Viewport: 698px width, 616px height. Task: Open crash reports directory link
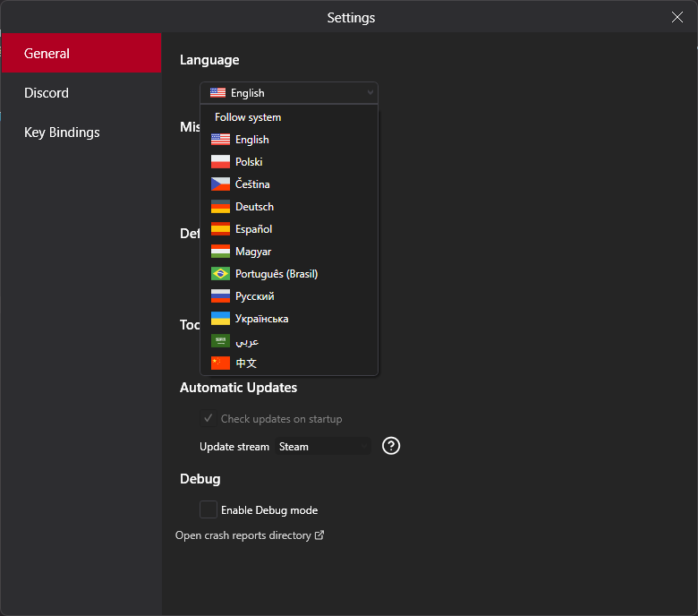click(249, 535)
